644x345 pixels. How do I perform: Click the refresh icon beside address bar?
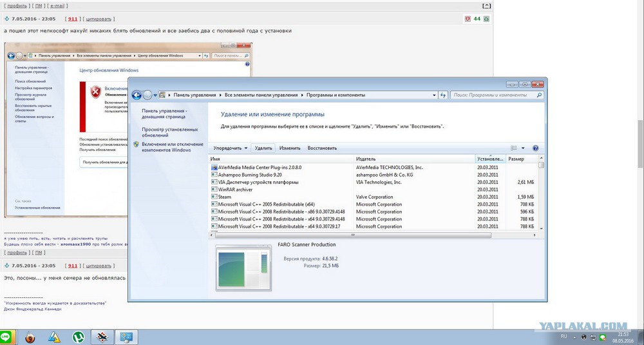pos(442,95)
